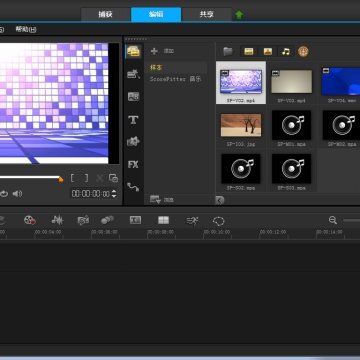Click the Auto Music icon in timeline toolbar

[x=83, y=220]
